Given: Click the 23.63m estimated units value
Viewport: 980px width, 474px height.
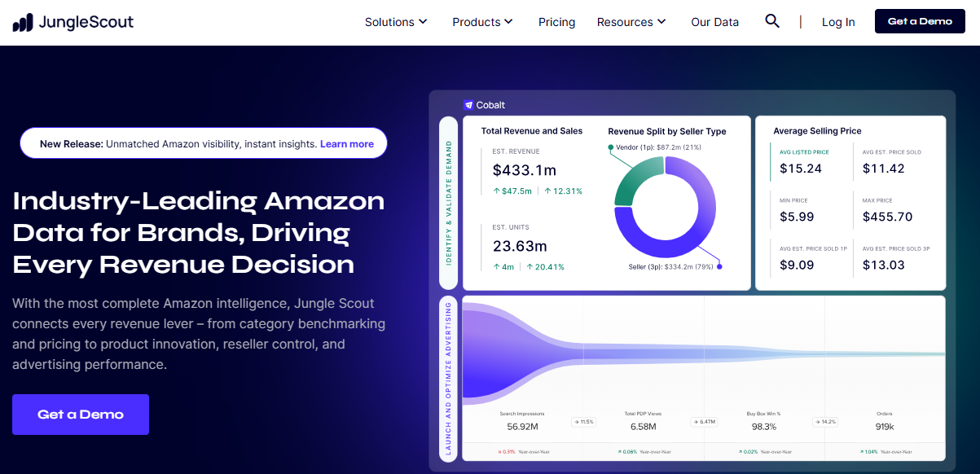Looking at the screenshot, I should [x=520, y=246].
